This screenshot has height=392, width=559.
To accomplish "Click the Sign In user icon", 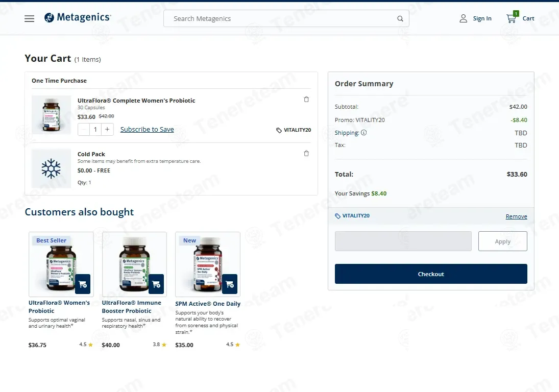I will [x=463, y=18].
